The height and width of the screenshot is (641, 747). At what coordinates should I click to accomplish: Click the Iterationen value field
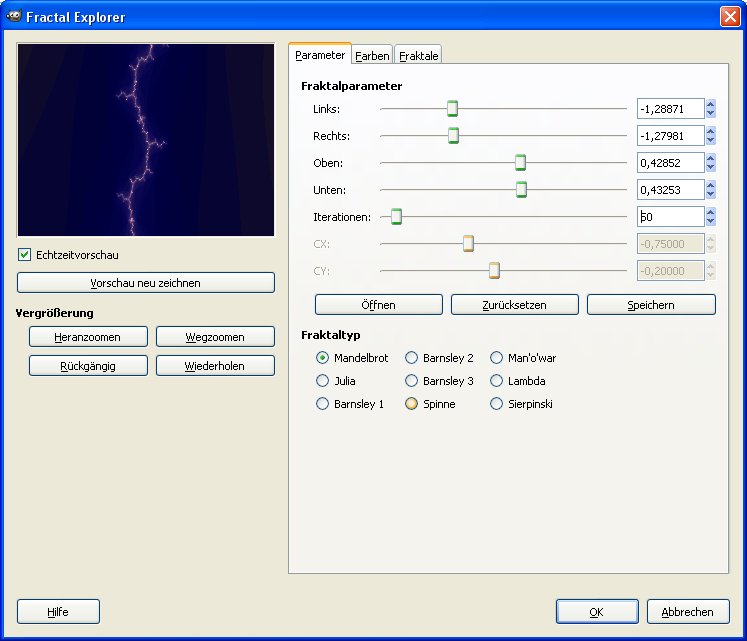pos(670,217)
